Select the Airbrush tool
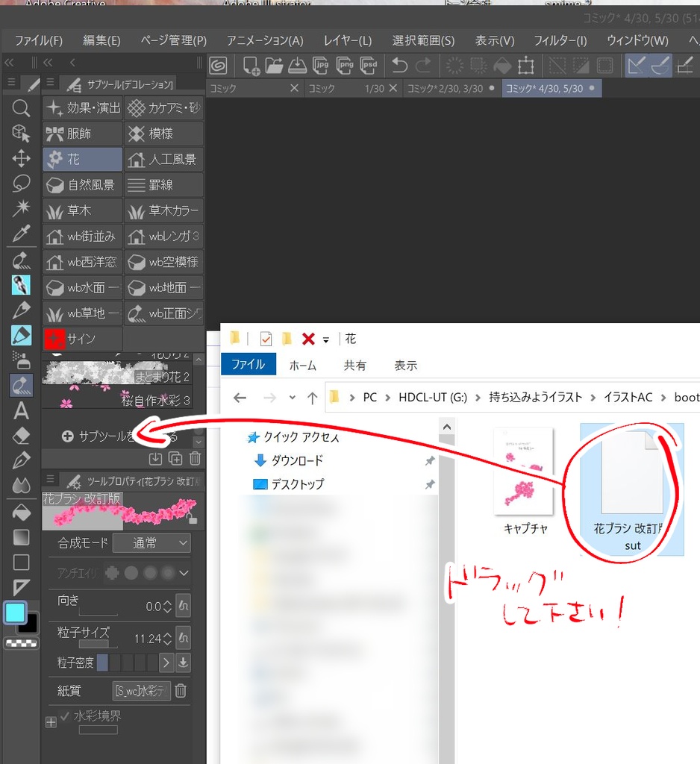The width and height of the screenshot is (700, 764). point(21,360)
